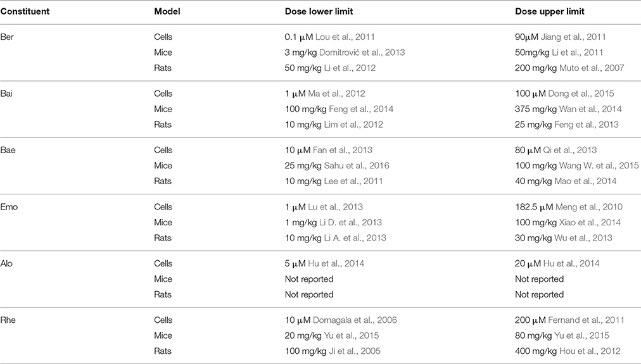Screen dimensions: 641x364
Task: Follow the Domitrović et al., 2013 link
Action: [x=362, y=53]
